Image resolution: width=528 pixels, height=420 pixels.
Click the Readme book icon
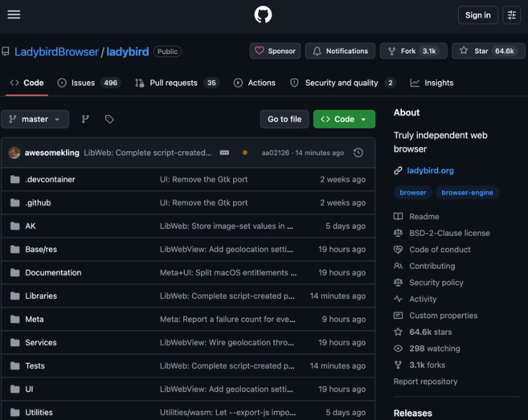tap(398, 216)
